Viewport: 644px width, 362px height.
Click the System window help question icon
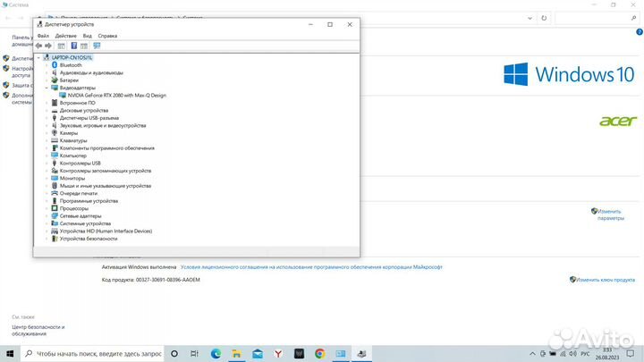[x=640, y=32]
